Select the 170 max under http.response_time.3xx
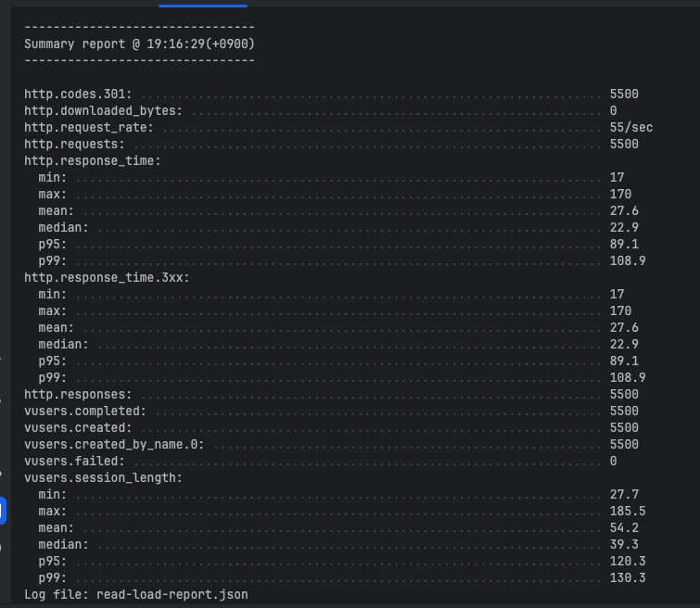Screen dimensions: 700x608 tap(620, 310)
